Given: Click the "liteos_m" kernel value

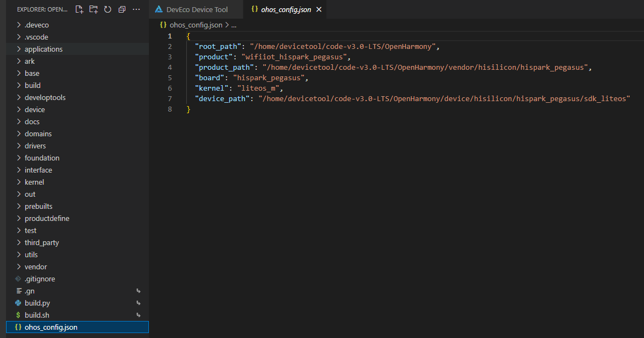Looking at the screenshot, I should click(x=258, y=88).
